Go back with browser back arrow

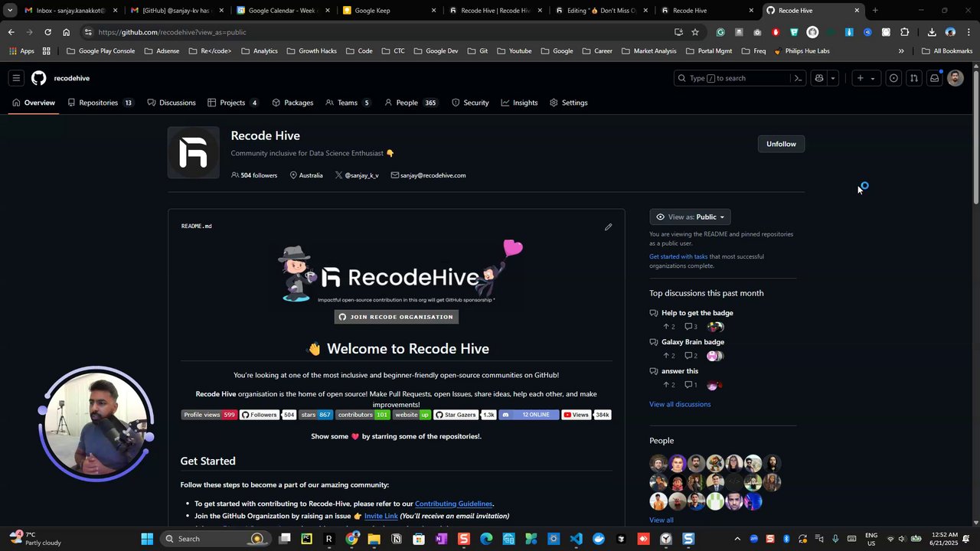[11, 32]
